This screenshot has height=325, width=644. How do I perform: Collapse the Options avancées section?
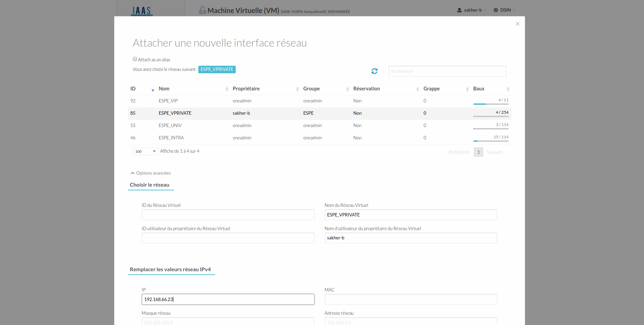(150, 173)
